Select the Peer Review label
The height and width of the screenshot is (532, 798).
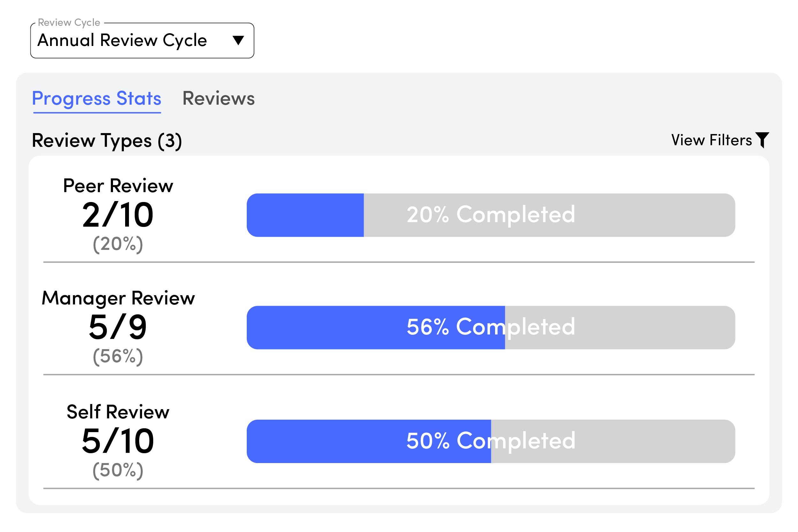[118, 186]
